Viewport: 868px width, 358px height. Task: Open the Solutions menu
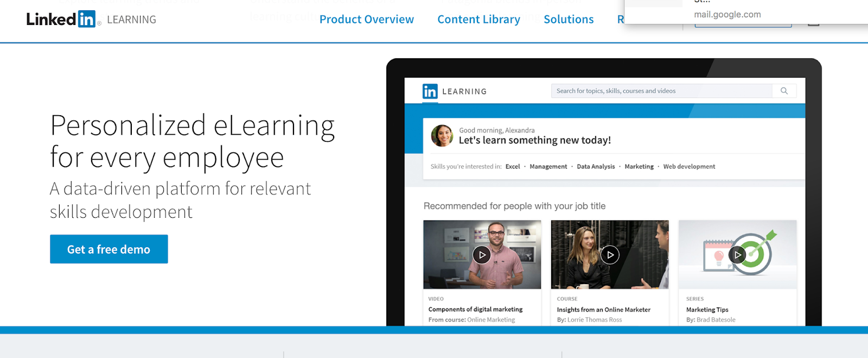(569, 20)
